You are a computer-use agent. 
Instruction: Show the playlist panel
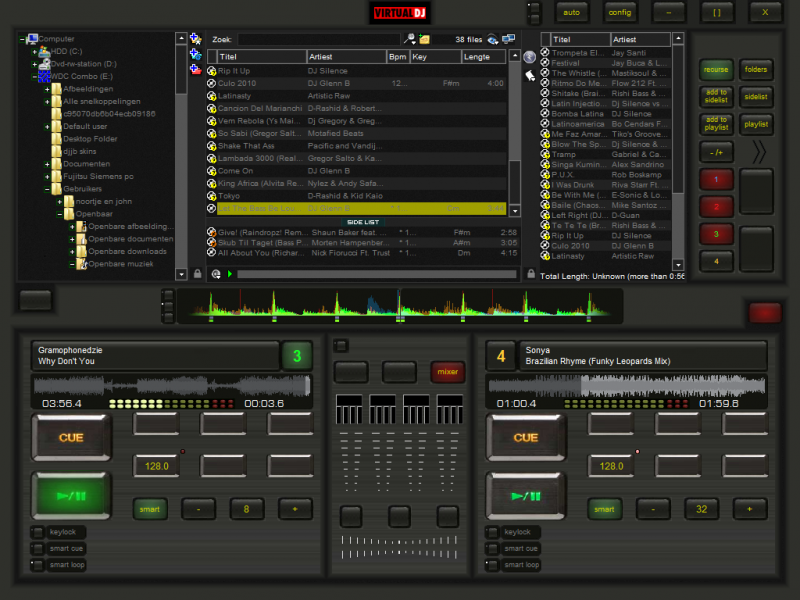(x=756, y=124)
